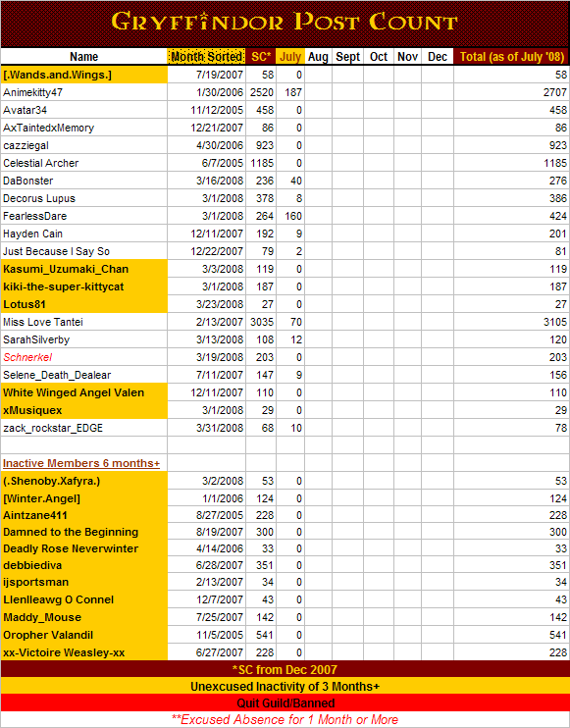Select the Dec column header
The image size is (570, 728).
(438, 57)
